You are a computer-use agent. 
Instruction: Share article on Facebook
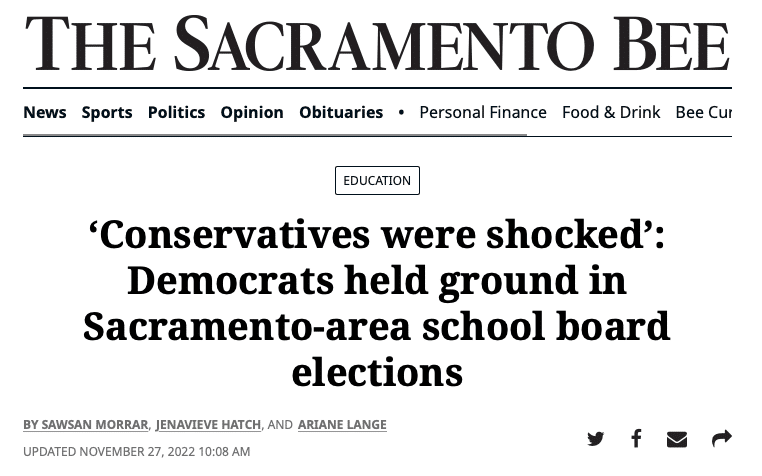point(636,439)
